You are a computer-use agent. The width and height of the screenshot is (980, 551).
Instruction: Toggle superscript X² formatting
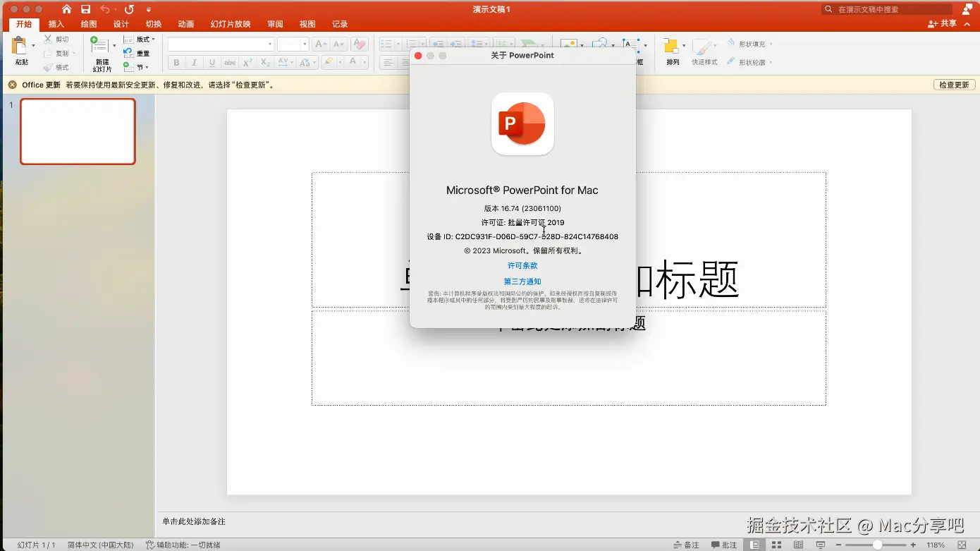tap(247, 63)
